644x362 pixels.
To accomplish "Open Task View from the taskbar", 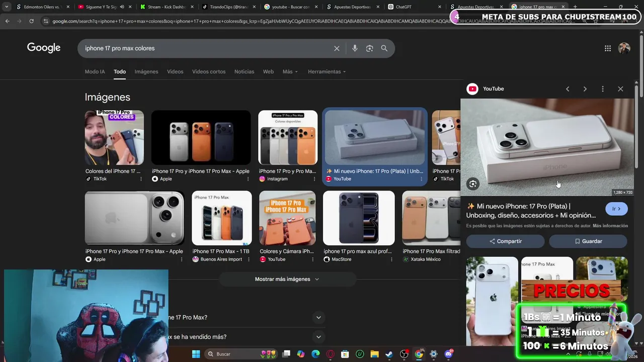I will tap(286, 354).
